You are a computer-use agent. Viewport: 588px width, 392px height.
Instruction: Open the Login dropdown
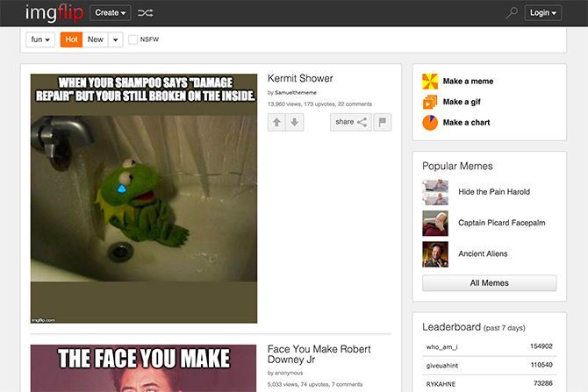(x=542, y=13)
